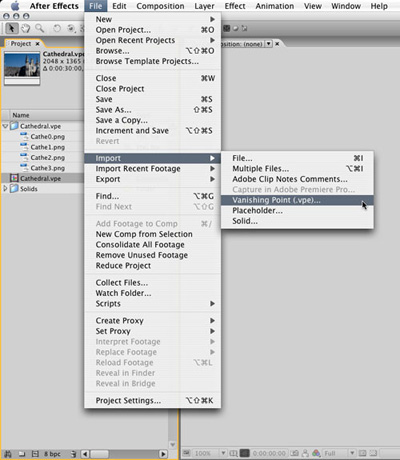Click the always preview this view icon
Screen dimensions: 400x460
[x=187, y=453]
